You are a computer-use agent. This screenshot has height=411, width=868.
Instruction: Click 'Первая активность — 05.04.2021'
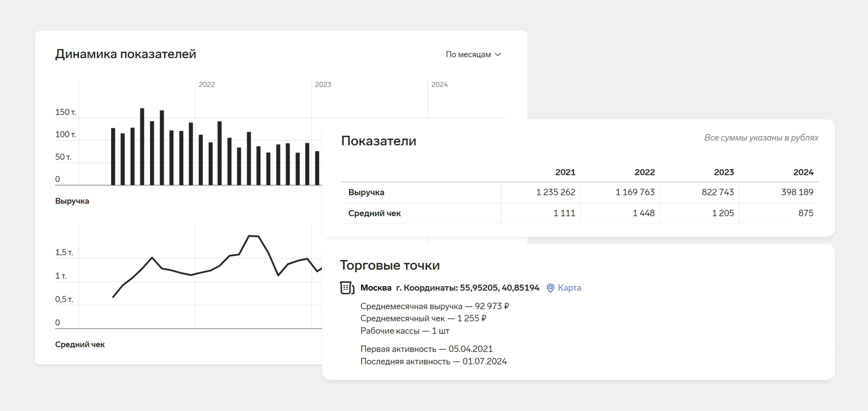coord(426,349)
